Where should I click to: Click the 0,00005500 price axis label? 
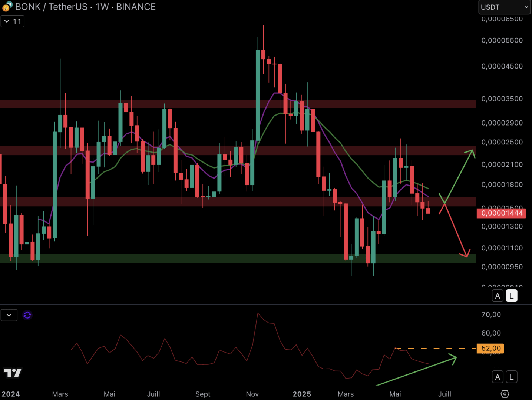(x=502, y=40)
